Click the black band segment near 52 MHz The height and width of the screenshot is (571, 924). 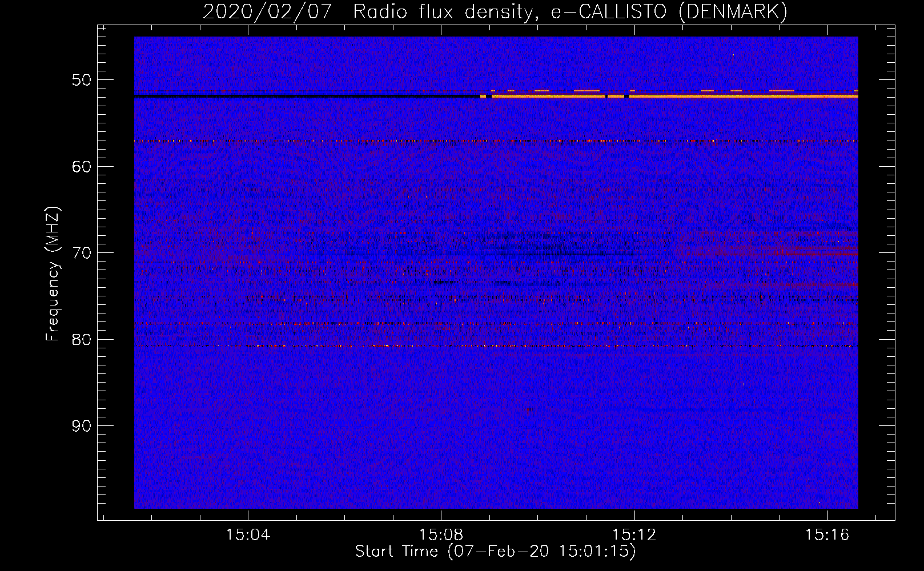click(307, 96)
